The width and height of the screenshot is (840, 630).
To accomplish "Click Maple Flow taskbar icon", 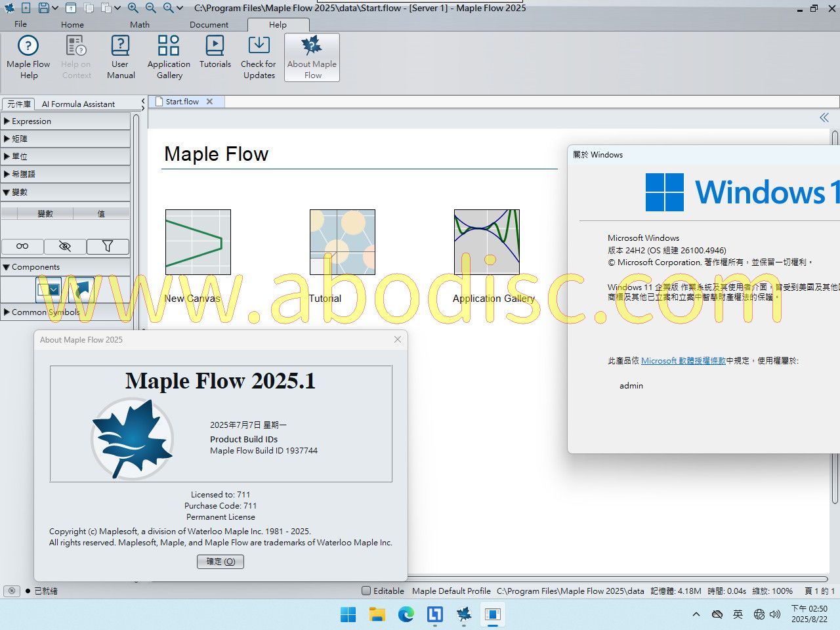I will click(463, 614).
